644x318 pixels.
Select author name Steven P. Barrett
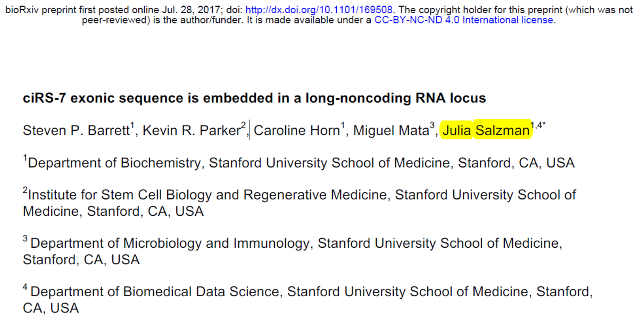click(x=76, y=130)
